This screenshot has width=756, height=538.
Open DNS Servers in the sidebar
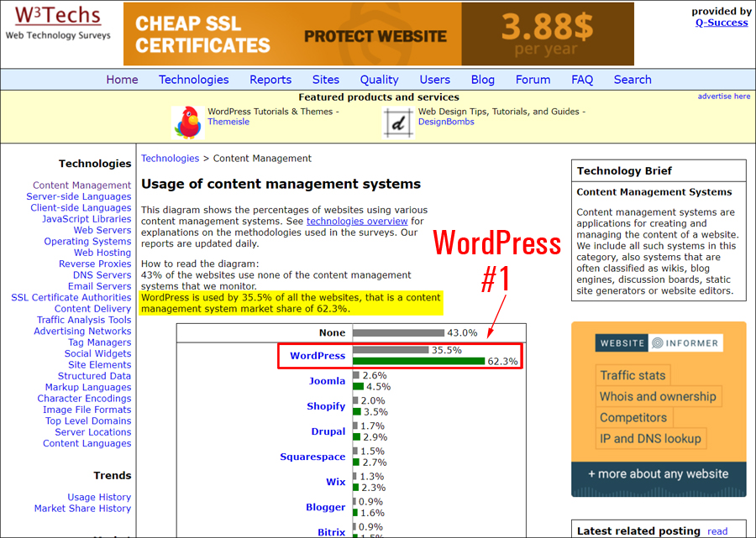click(x=102, y=275)
